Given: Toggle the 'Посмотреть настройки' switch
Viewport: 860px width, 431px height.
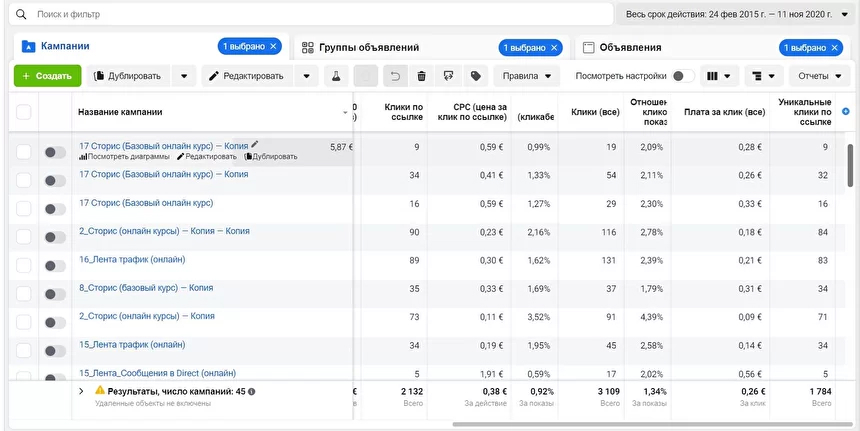Looking at the screenshot, I should point(682,76).
